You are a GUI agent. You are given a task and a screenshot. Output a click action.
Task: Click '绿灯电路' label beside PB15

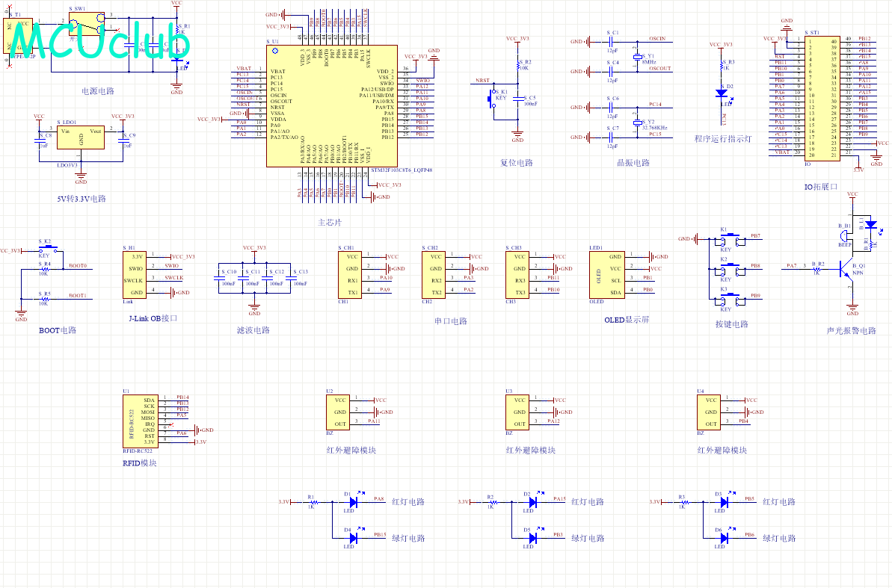[408, 539]
